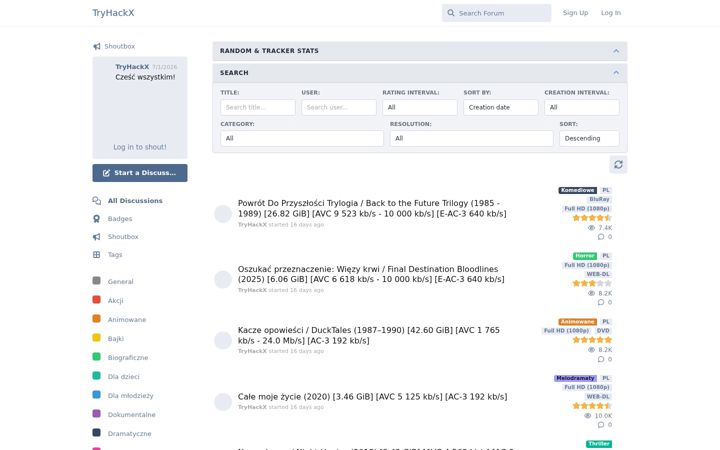Screen dimensions: 720x450
Task: Click the Melodramaty tag label
Action: click(x=575, y=378)
